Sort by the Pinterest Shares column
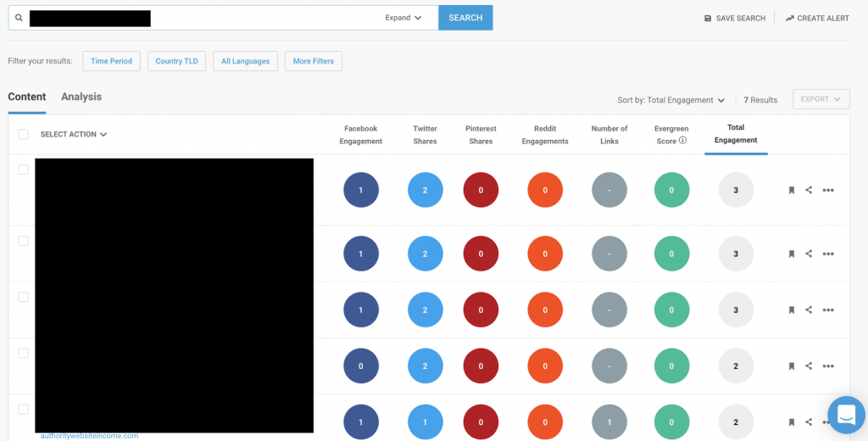This screenshot has width=868, height=441. pos(481,135)
